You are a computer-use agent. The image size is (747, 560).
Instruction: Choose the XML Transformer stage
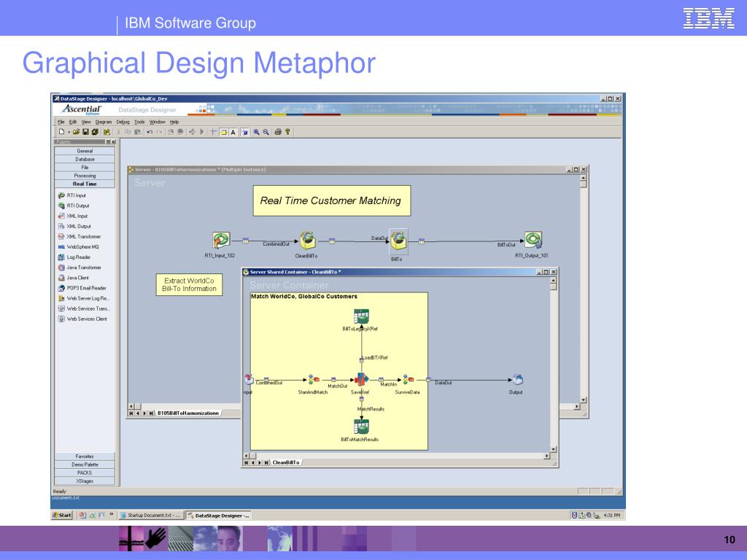click(x=79, y=237)
